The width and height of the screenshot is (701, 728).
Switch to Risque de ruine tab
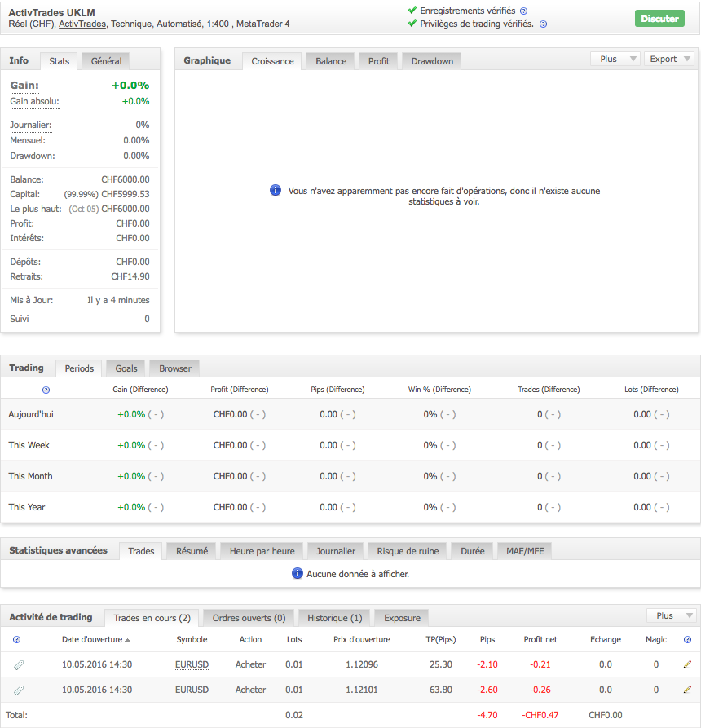[408, 551]
